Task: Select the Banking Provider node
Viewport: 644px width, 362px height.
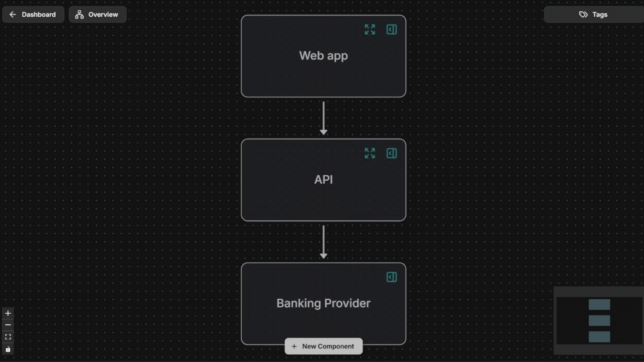Action: [x=323, y=303]
